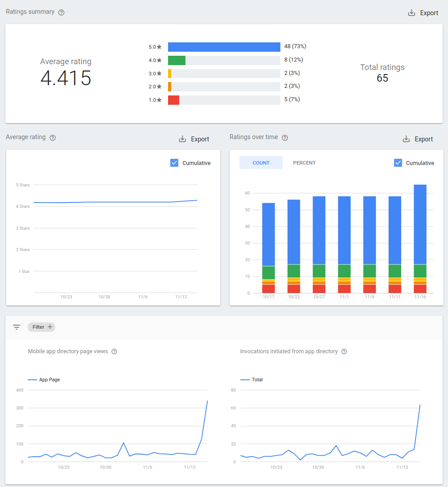Screen dimensions: 448x487
Task: Open help for Invocations initiated from app directory
Action: 344,351
